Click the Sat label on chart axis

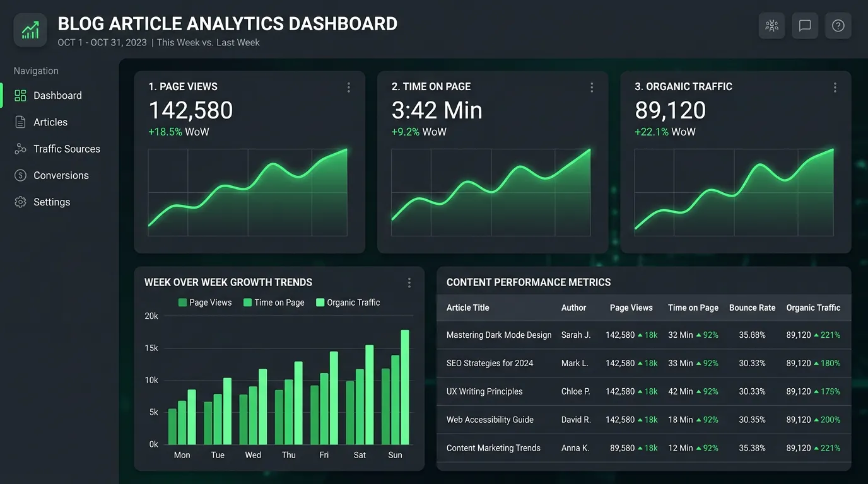point(360,455)
